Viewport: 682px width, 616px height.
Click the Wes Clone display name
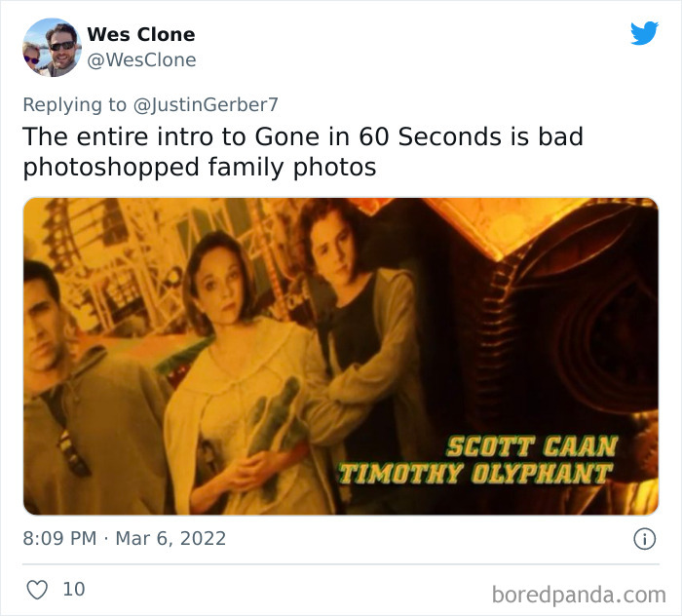[141, 34]
